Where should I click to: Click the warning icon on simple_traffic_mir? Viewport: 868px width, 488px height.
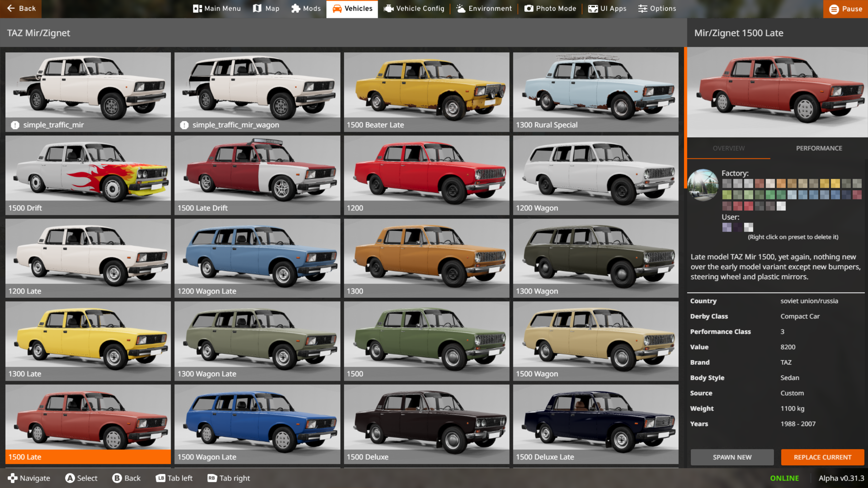pos(15,125)
